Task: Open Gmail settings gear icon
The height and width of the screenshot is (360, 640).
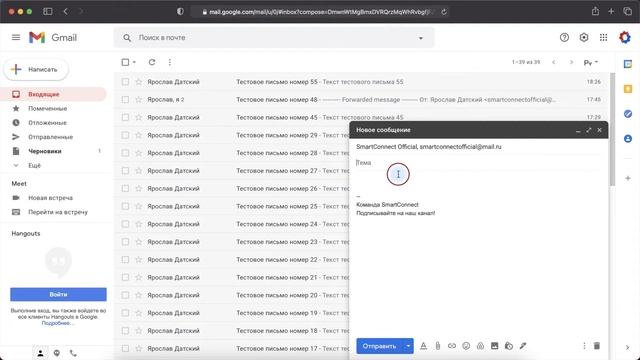Action: pyautogui.click(x=584, y=38)
